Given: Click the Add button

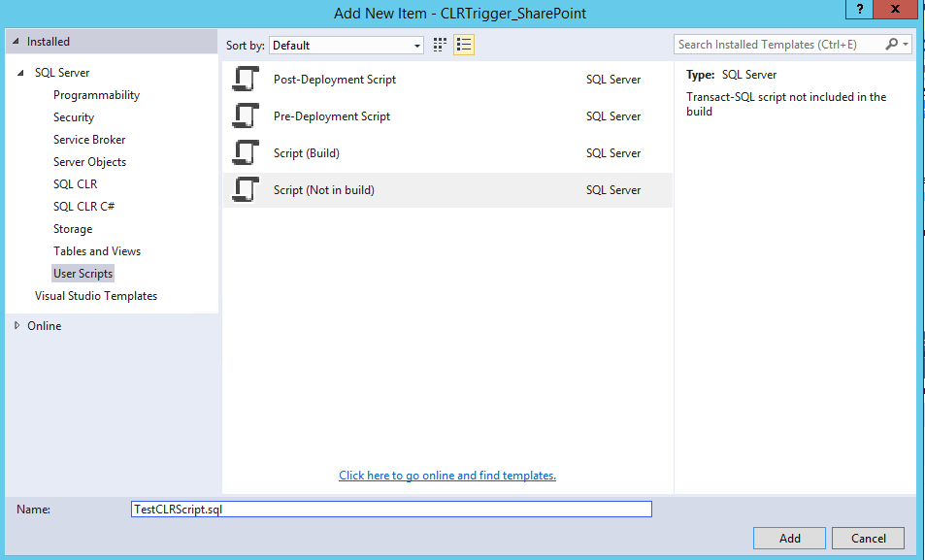Looking at the screenshot, I should pyautogui.click(x=789, y=539).
